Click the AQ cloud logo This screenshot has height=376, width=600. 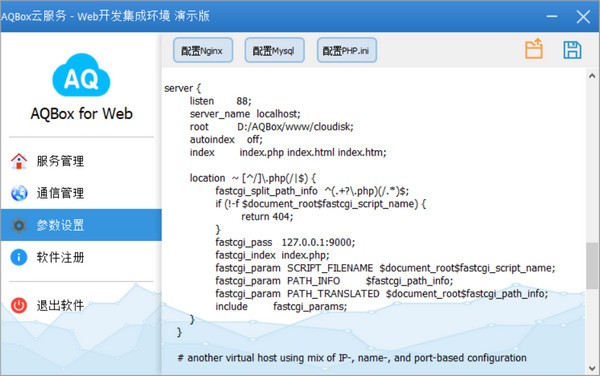81,75
